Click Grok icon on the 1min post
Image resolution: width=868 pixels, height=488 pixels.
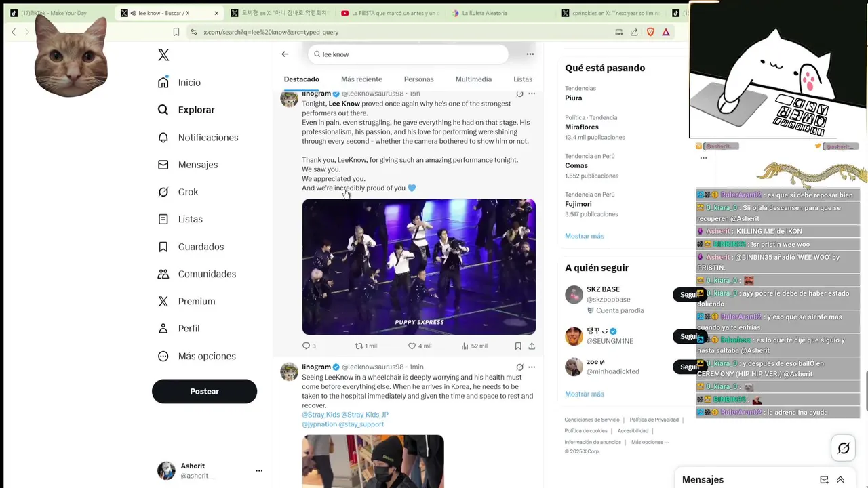[x=519, y=367]
